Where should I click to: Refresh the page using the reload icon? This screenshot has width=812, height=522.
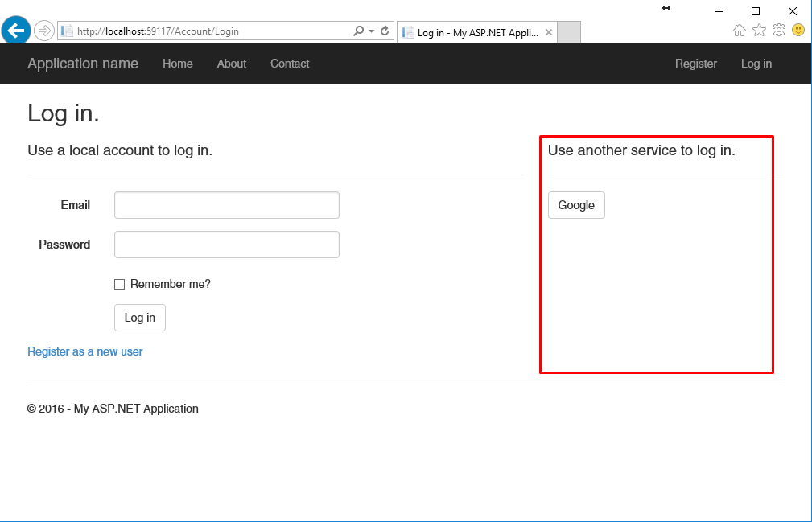(x=385, y=31)
